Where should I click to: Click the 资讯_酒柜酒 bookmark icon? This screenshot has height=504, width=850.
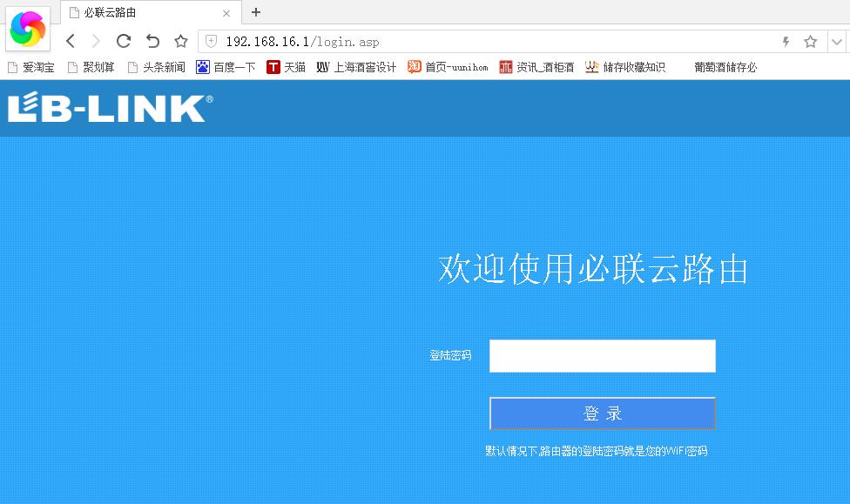[x=506, y=66]
